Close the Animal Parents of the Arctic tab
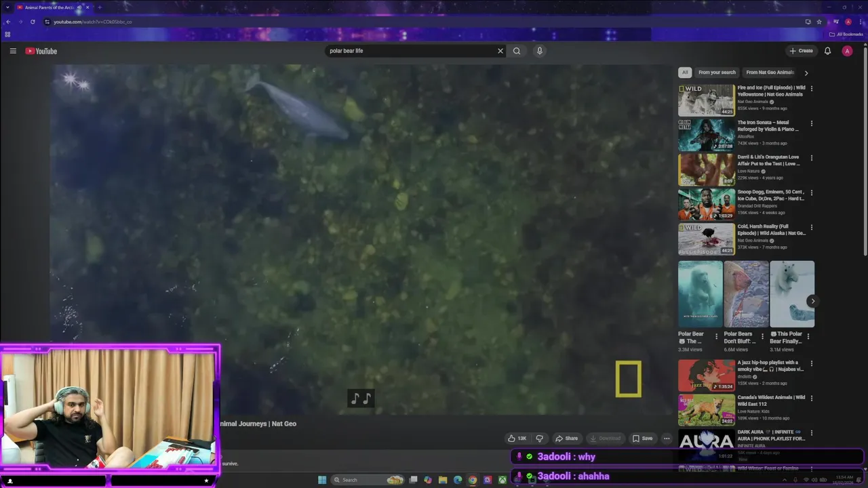 pyautogui.click(x=87, y=7)
